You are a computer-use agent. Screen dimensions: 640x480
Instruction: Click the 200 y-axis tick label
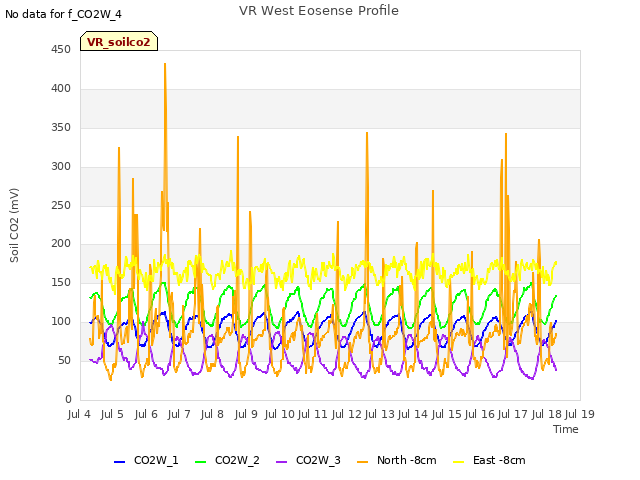[61, 244]
